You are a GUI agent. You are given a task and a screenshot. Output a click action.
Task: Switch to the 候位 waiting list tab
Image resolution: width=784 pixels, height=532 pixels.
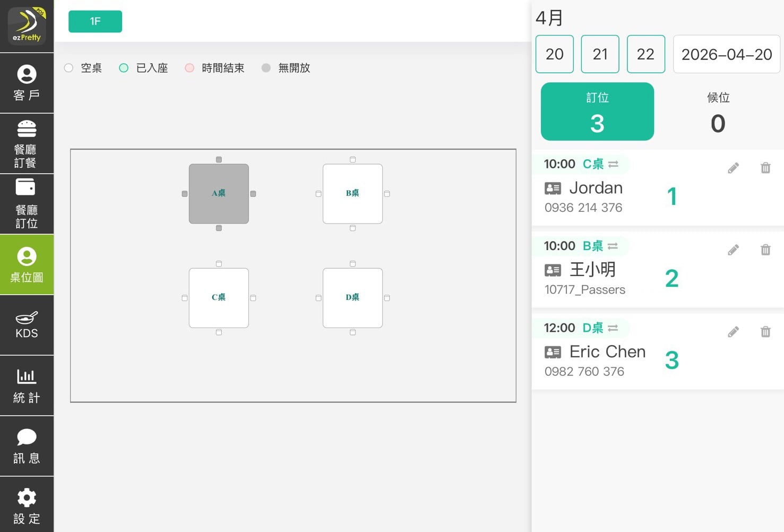coord(718,112)
